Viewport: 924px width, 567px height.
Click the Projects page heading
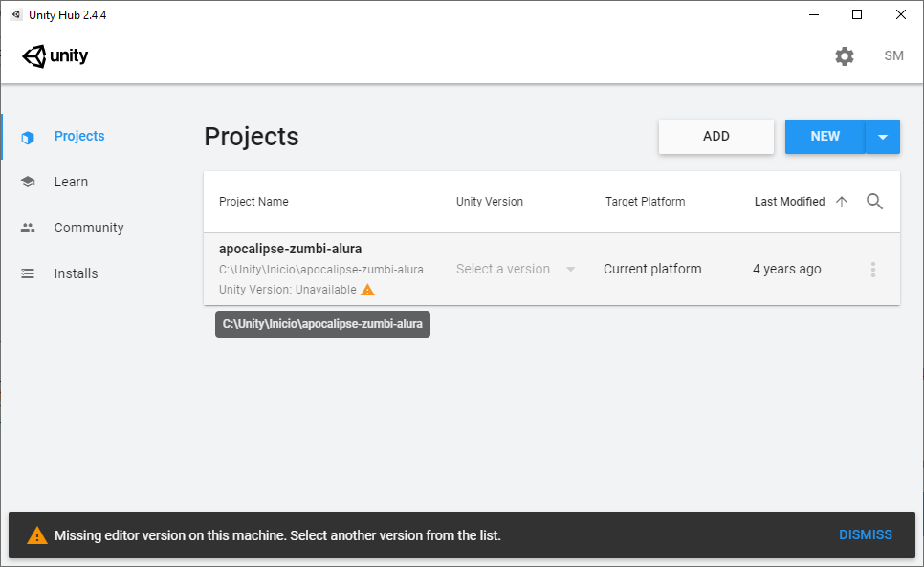coord(252,137)
